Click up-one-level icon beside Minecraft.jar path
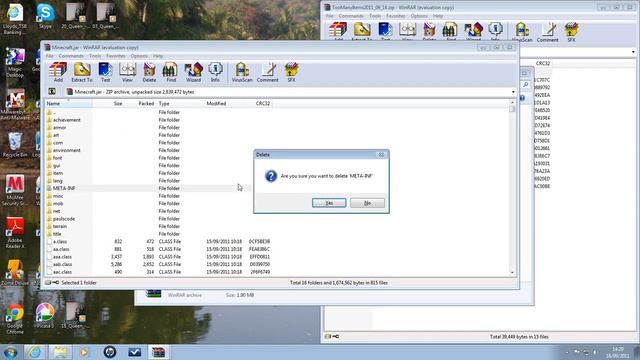Screen dimensions: 640x360 [x=52, y=91]
